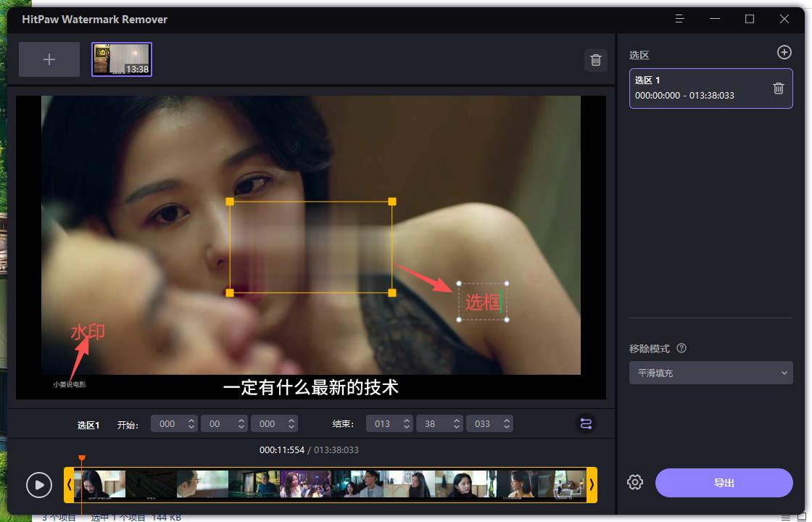Add a new video with plus button
This screenshot has height=522, width=812.
(49, 59)
